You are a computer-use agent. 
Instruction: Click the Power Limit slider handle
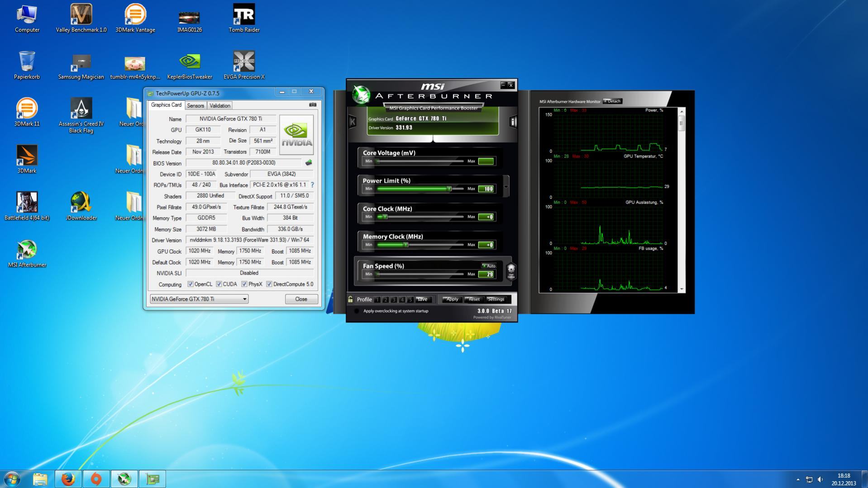tap(449, 189)
